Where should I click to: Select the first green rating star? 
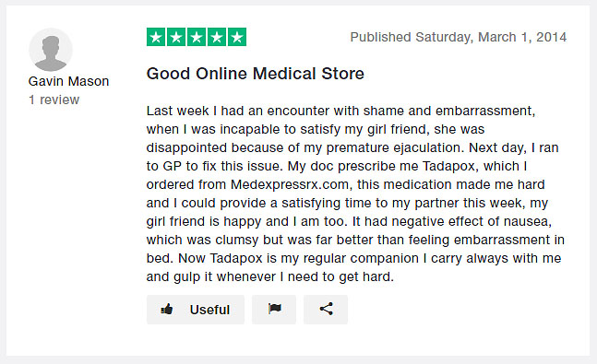156,37
